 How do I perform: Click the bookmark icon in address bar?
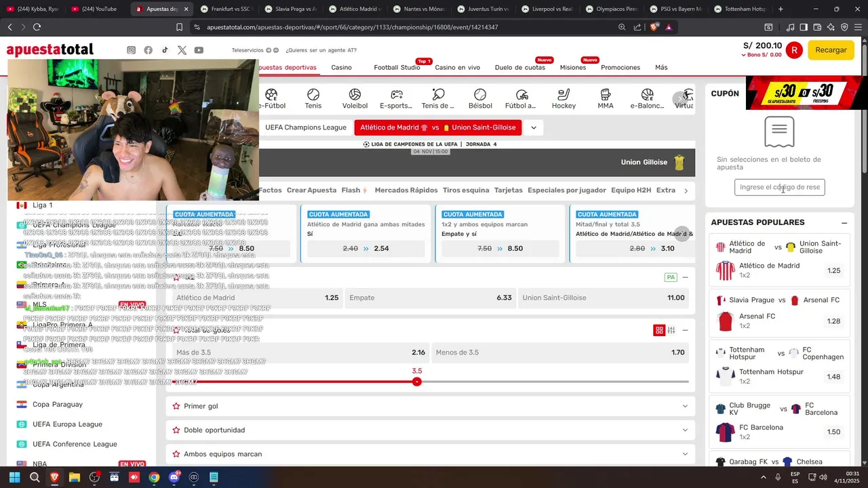[x=179, y=27]
